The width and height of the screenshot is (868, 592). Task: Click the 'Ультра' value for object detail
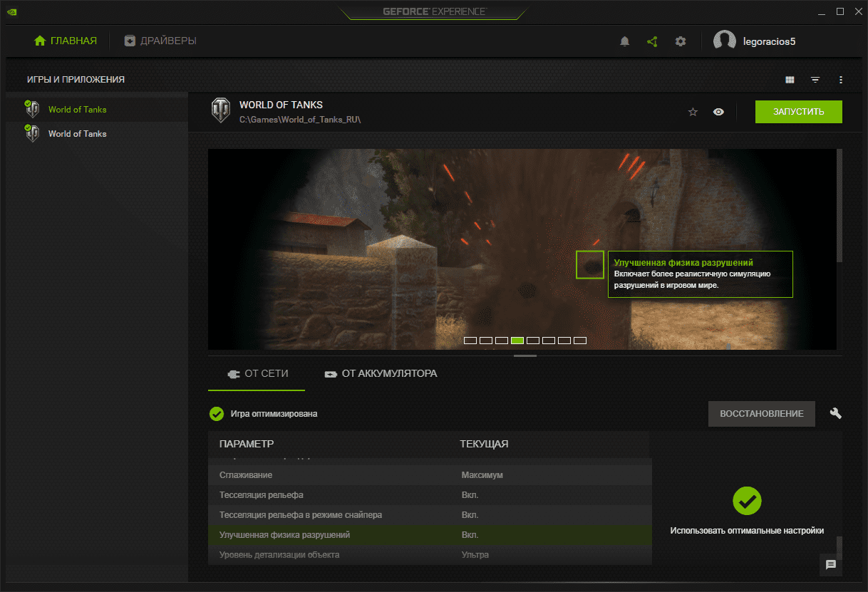click(475, 554)
